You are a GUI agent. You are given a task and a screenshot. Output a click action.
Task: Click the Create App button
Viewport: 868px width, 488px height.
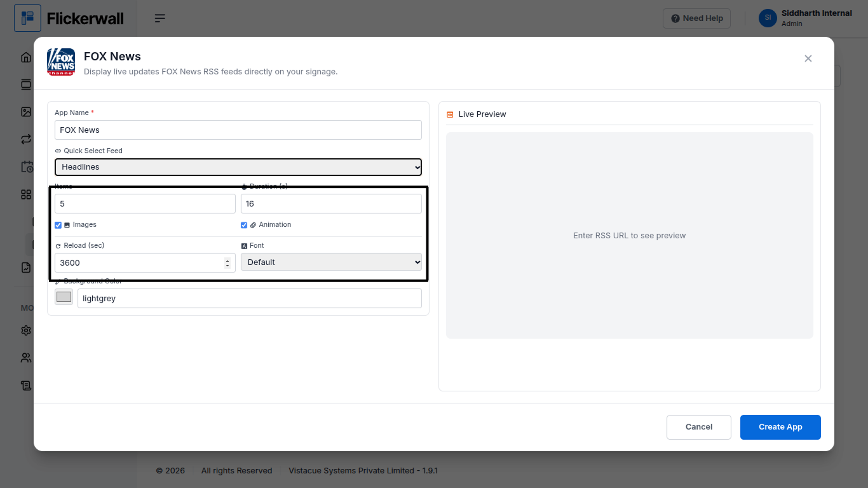(x=780, y=427)
